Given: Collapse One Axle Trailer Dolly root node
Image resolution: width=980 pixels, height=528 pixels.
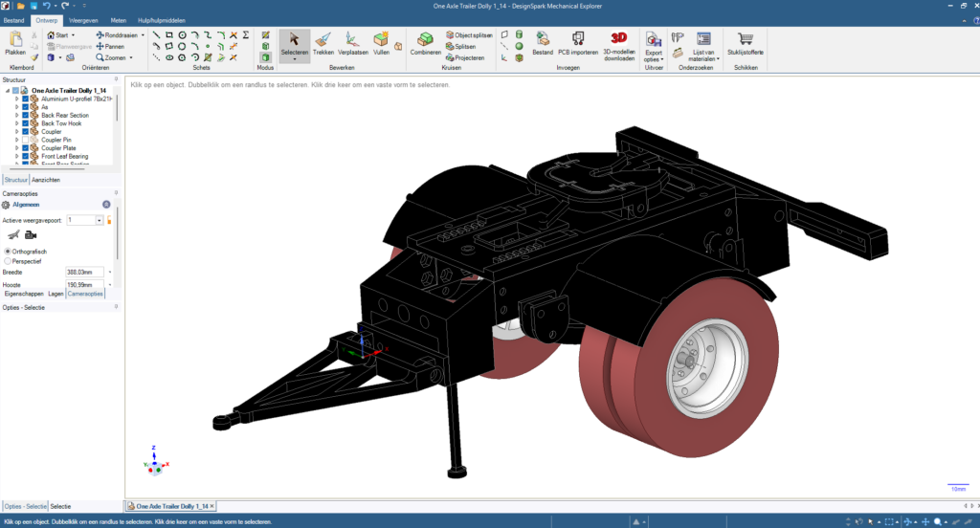Looking at the screenshot, I should click(x=8, y=91).
